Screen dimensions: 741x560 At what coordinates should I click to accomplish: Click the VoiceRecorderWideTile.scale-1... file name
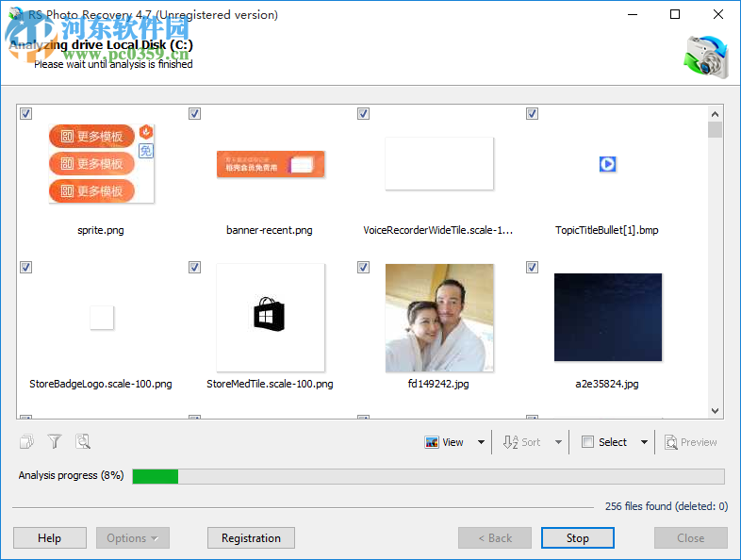point(438,230)
